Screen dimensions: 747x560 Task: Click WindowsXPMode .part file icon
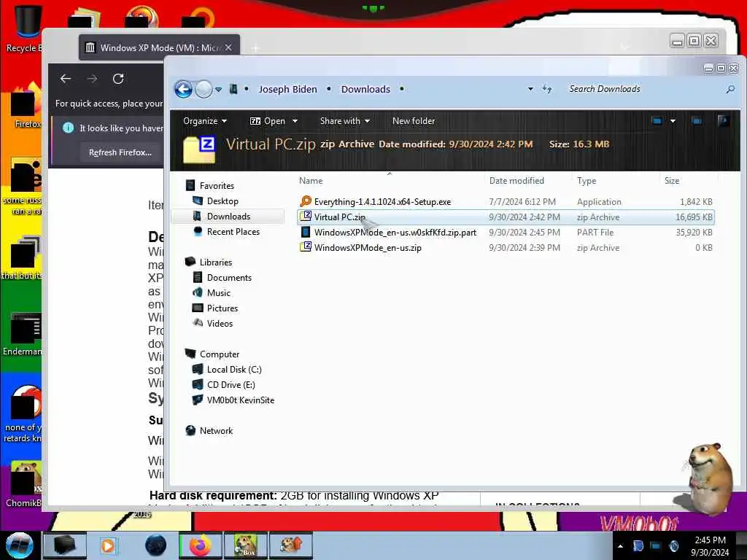pyautogui.click(x=306, y=232)
